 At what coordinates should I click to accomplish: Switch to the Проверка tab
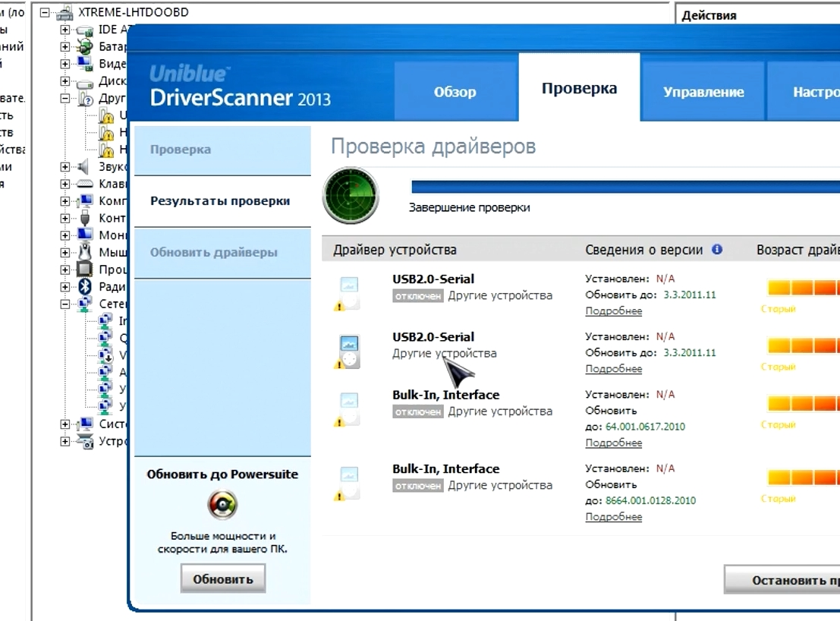point(579,88)
